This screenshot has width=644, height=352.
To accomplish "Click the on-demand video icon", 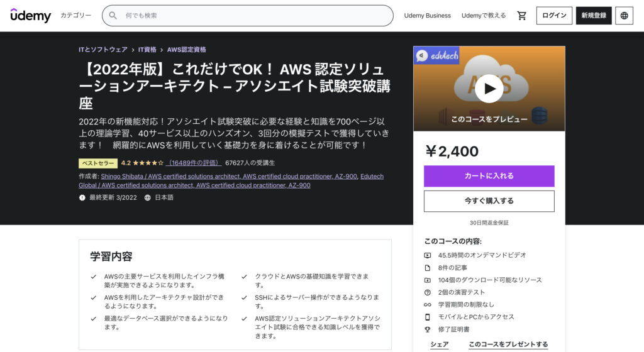I will point(428,255).
